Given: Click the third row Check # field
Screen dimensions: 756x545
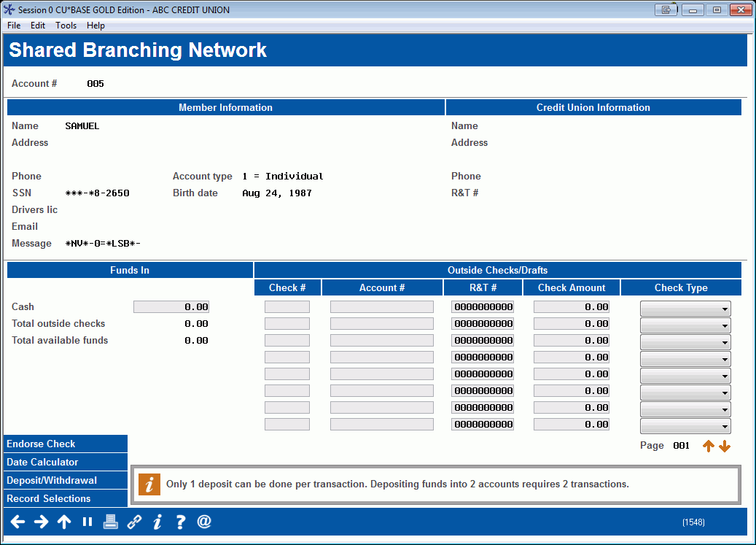Looking at the screenshot, I should pos(287,341).
